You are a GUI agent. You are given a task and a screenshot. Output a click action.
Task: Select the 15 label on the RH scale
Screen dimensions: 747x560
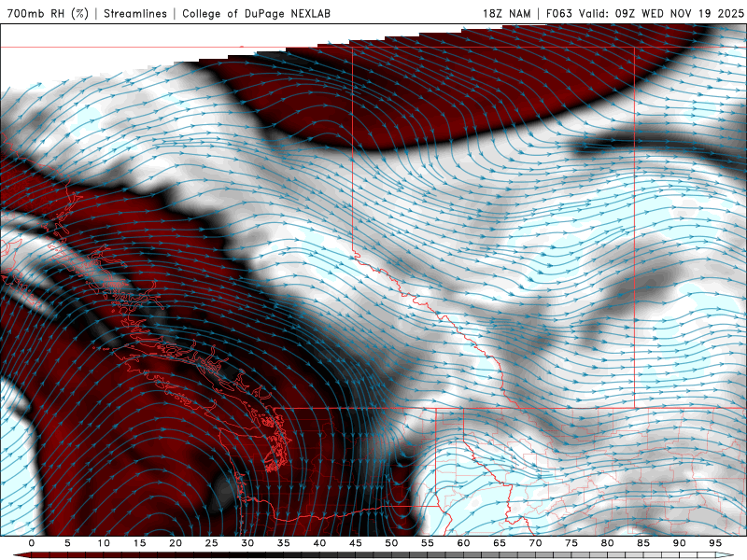139,543
